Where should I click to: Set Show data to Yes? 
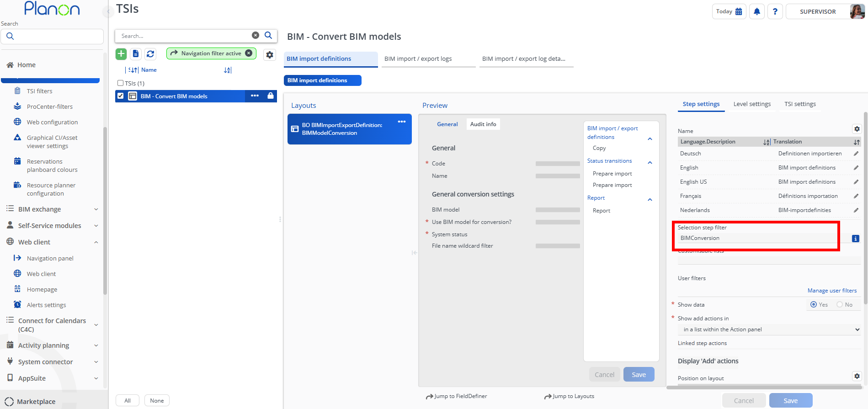point(814,304)
